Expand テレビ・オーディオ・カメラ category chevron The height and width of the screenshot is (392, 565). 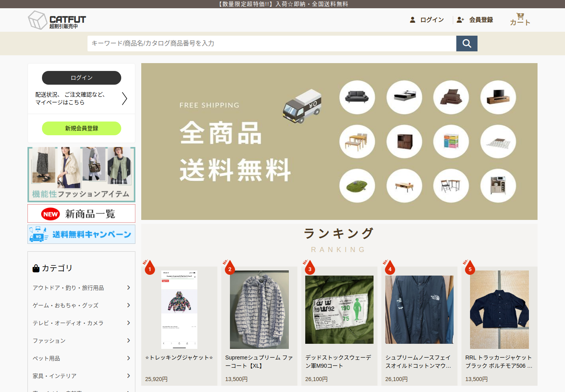click(x=128, y=323)
